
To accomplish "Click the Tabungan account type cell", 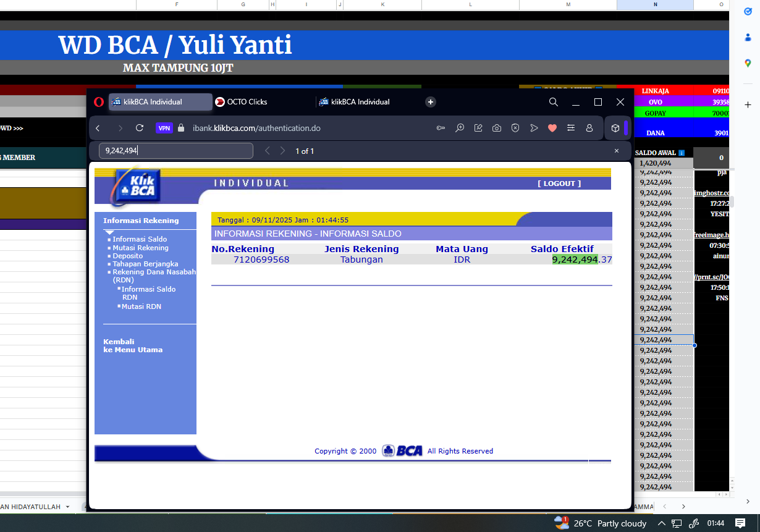I will 361,260.
